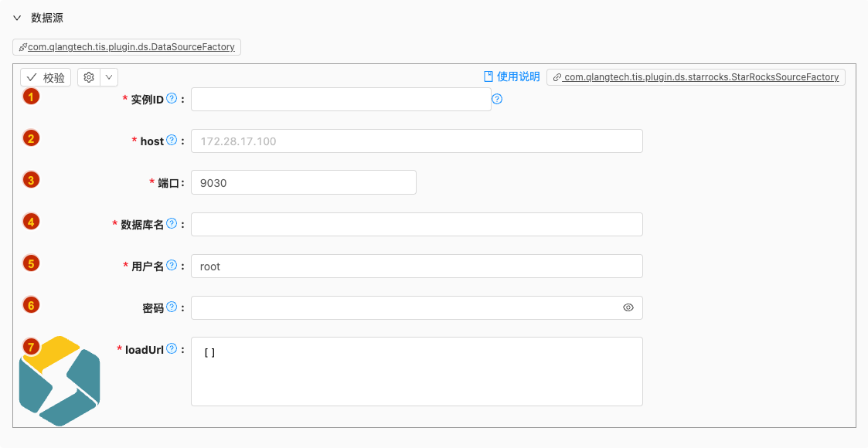Click the help icon right of 实例ID input
This screenshot has width=868, height=448.
(497, 99)
